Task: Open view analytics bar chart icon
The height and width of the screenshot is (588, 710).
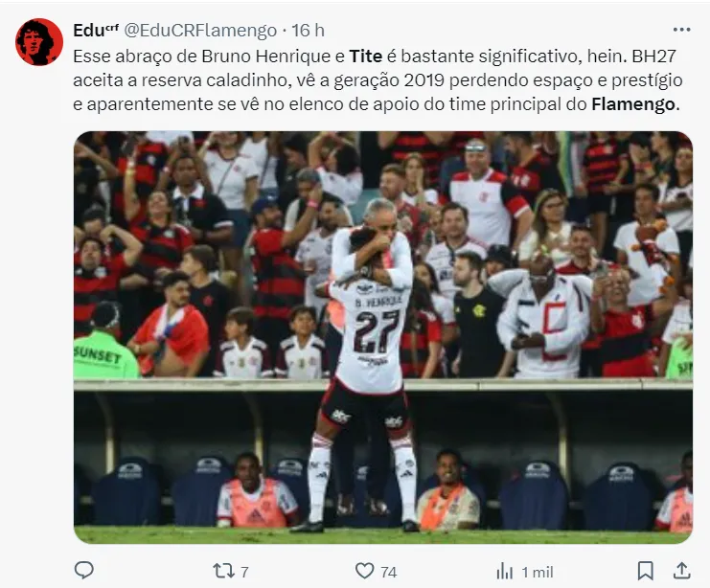Action: pos(504,572)
